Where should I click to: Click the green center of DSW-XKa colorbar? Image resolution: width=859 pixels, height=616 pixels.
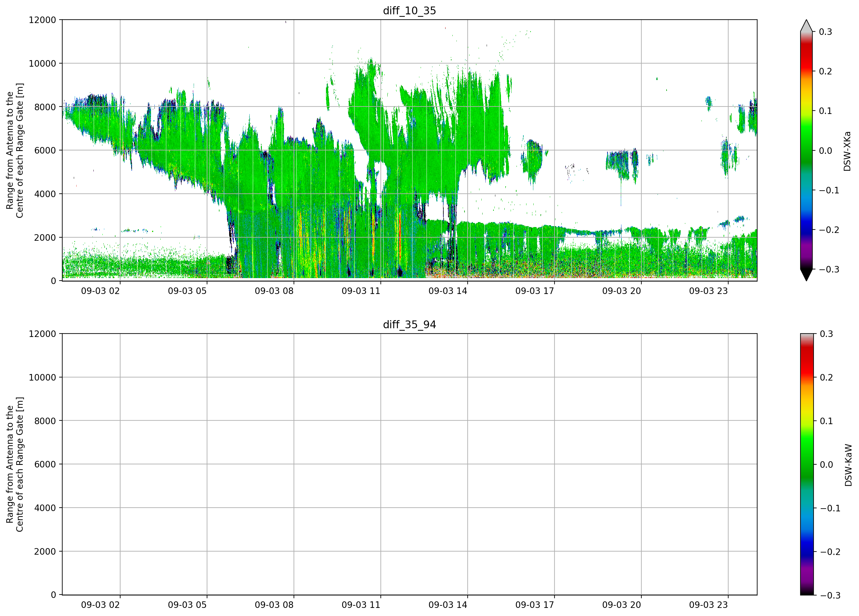(x=806, y=150)
